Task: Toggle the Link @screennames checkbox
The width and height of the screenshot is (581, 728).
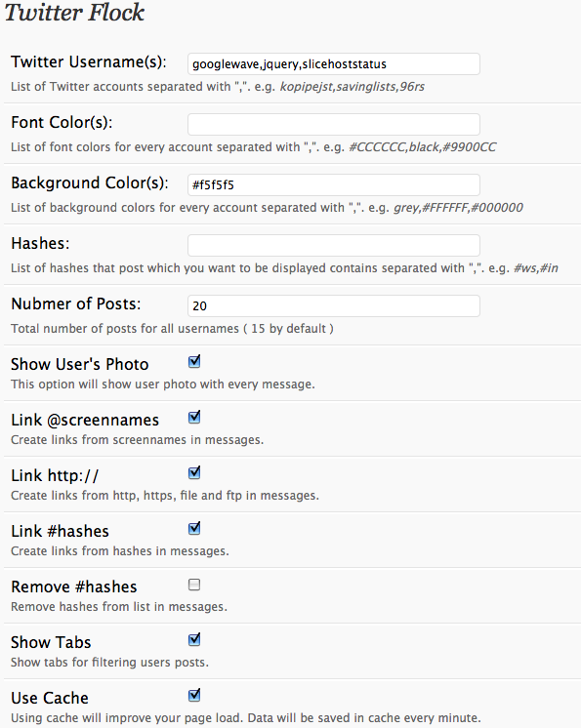Action: pos(194,418)
